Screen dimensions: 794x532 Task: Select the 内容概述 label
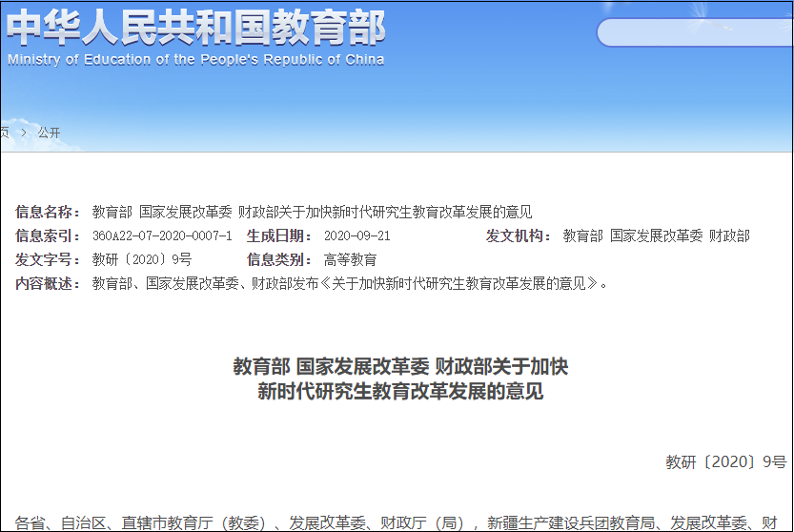tap(48, 283)
